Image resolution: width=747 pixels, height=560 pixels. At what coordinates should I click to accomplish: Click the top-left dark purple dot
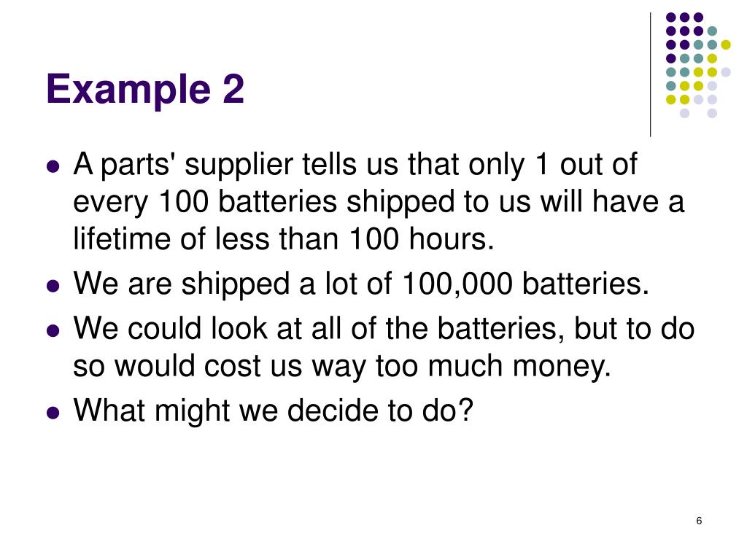(671, 17)
